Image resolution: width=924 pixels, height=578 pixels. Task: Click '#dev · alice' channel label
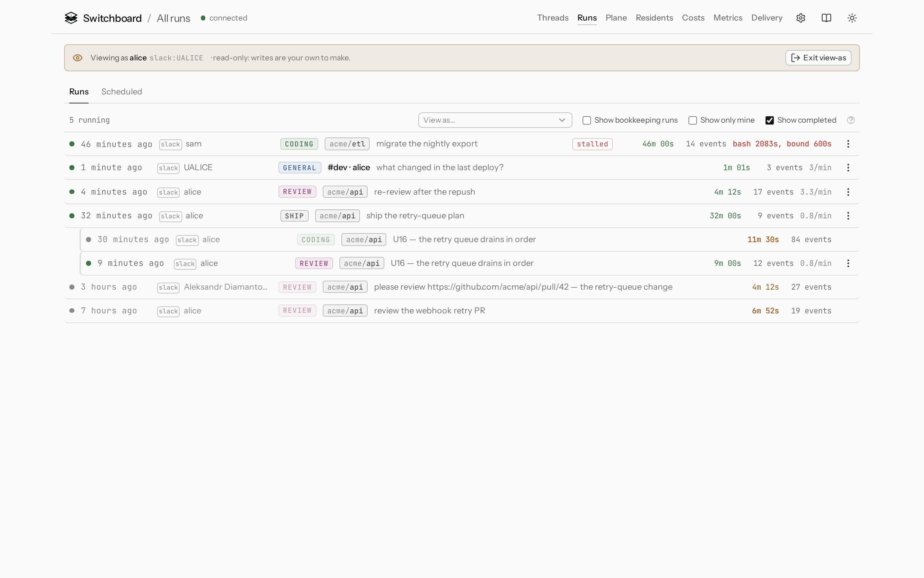click(x=349, y=167)
